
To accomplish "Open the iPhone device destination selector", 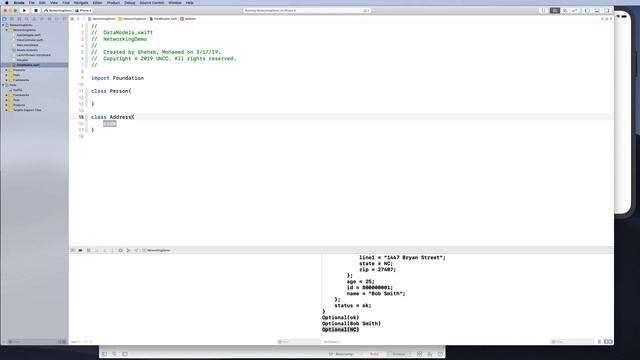I will click(83, 11).
